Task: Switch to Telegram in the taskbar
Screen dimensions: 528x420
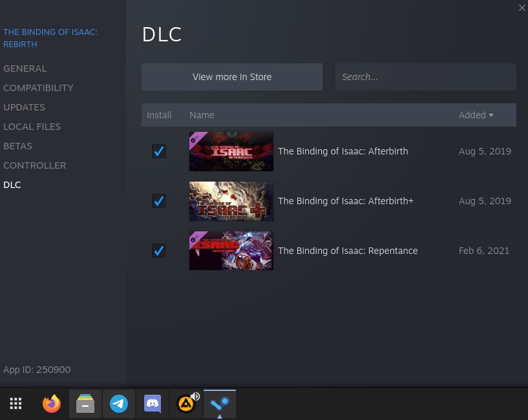Action: (x=119, y=403)
